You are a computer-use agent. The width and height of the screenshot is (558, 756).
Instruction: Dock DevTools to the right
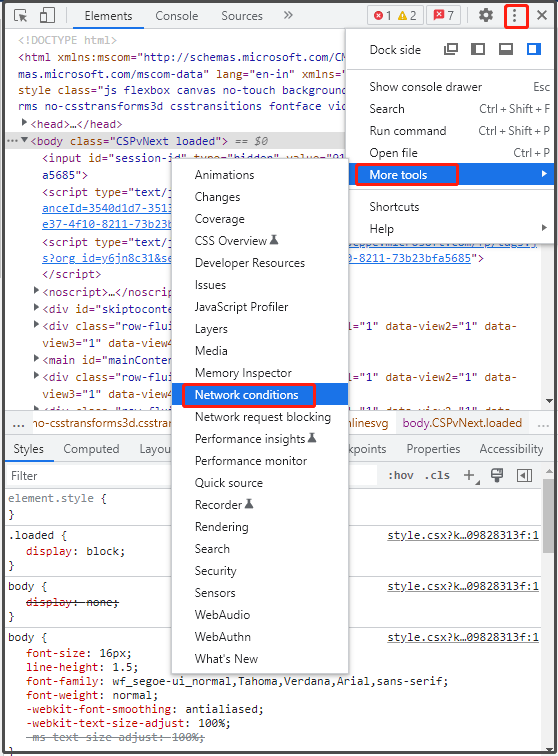pyautogui.click(x=534, y=49)
